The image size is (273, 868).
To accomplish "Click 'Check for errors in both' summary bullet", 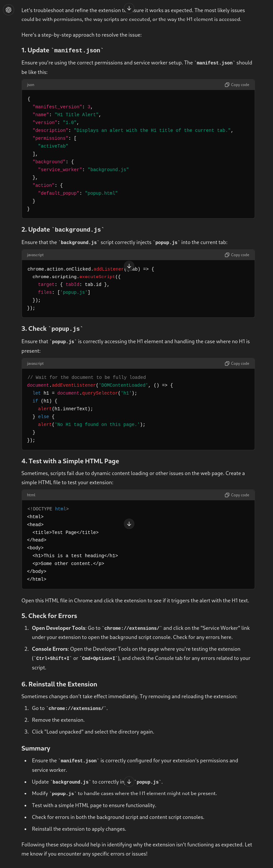I will point(118,817).
